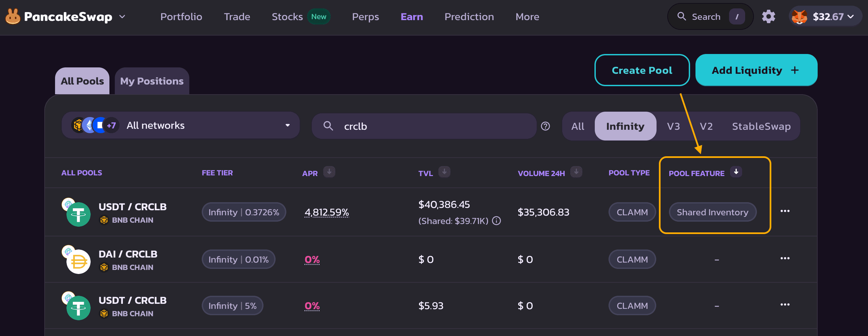Click the DAI token icon
868x336 pixels.
pyautogui.click(x=79, y=262)
